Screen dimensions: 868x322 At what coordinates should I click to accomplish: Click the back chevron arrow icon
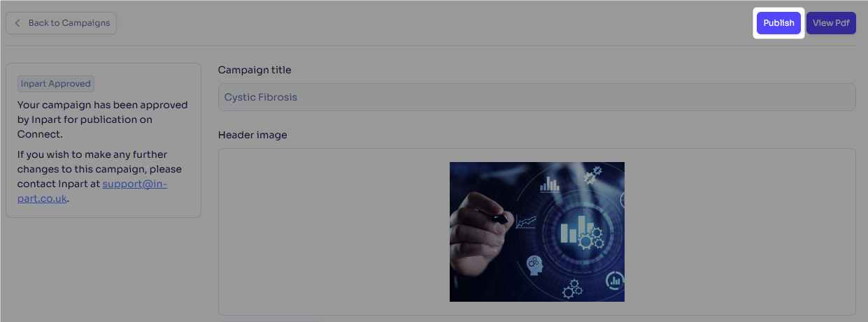[x=17, y=23]
